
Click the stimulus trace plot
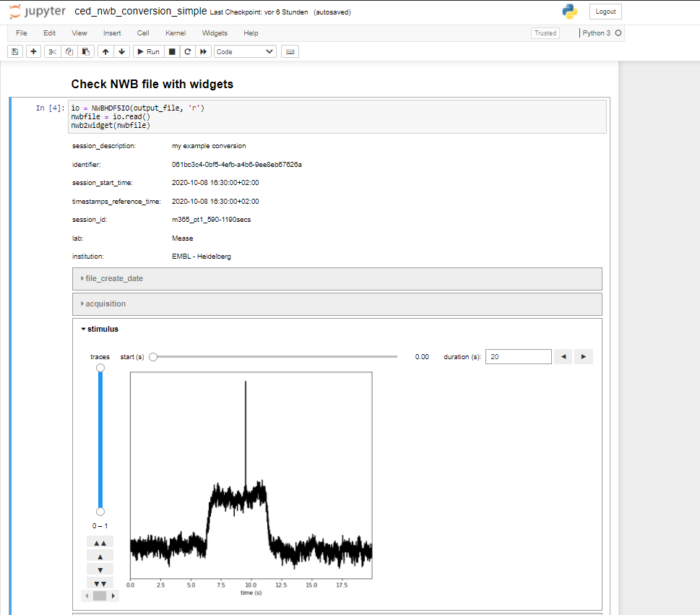tap(251, 476)
